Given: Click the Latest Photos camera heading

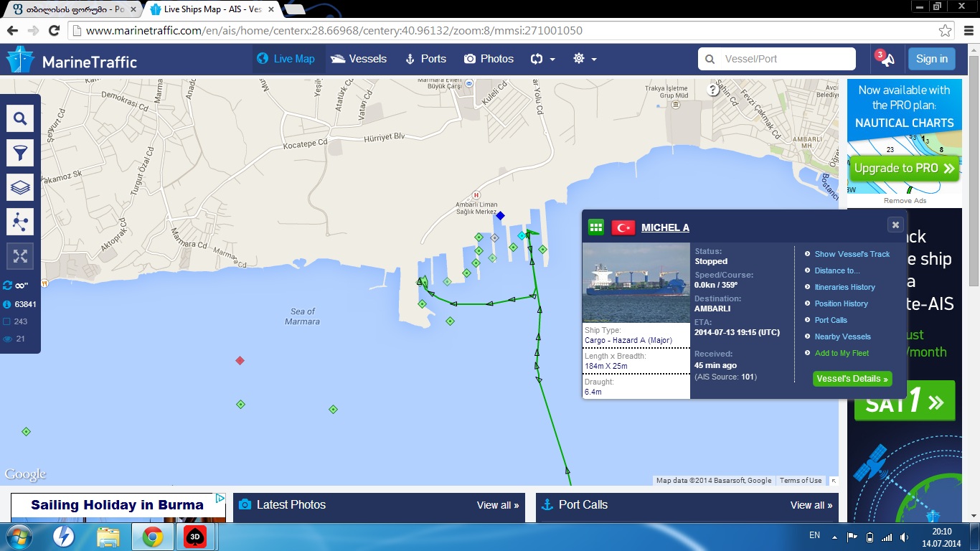Looking at the screenshot, I should point(282,505).
